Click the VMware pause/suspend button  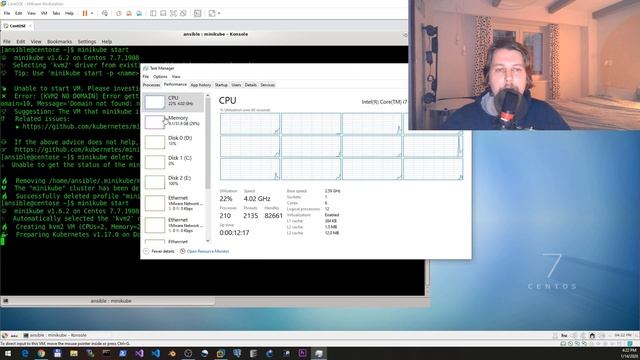85,13
